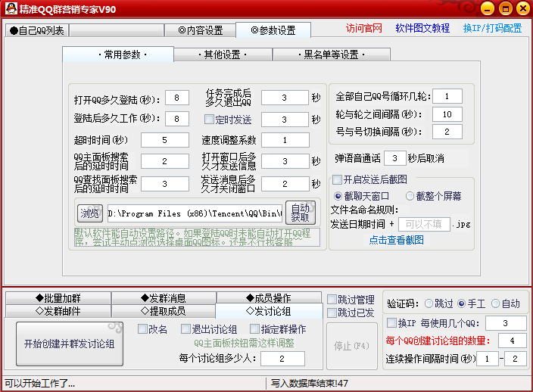The width and height of the screenshot is (533, 392).
Task: Maximize the window with the square button
Action: click(505, 8)
